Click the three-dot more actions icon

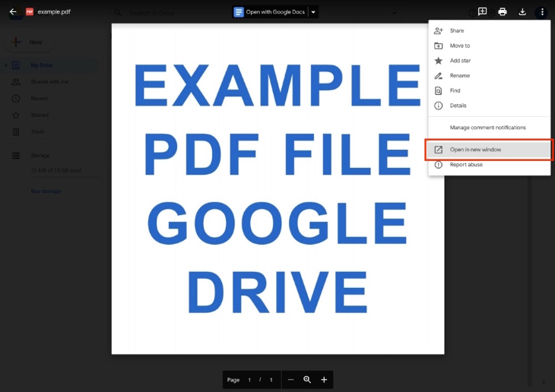[x=542, y=12]
